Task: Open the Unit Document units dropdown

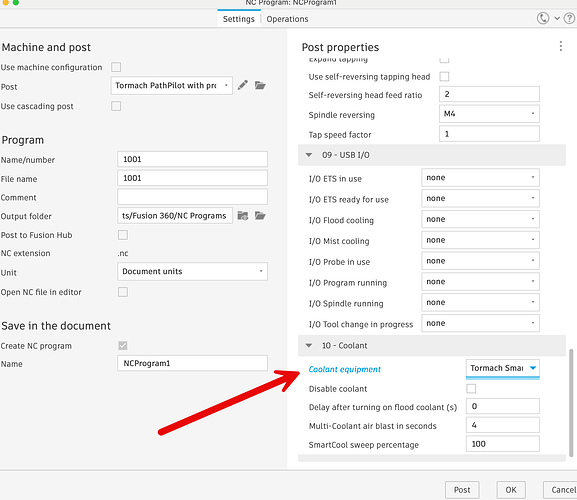Action: click(192, 272)
